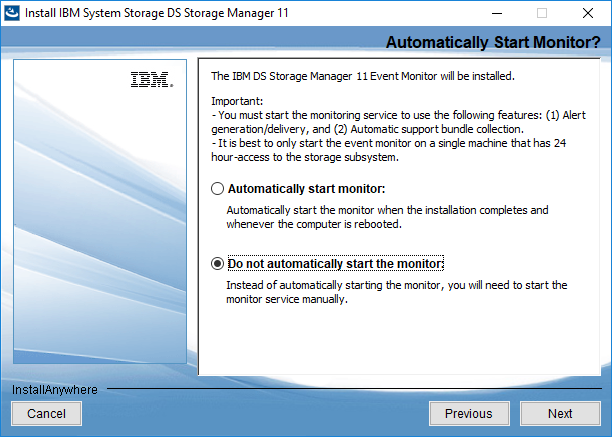Proceed with the Next button

click(x=560, y=414)
